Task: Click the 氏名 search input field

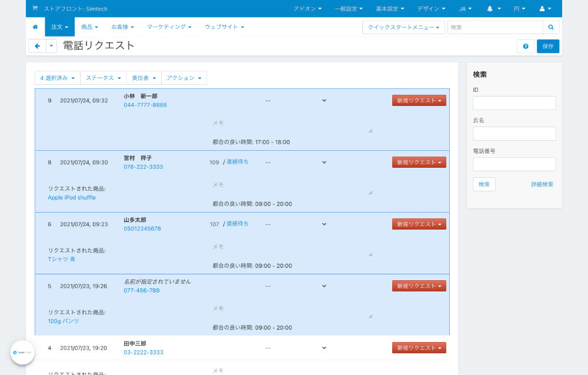Action: pos(514,134)
